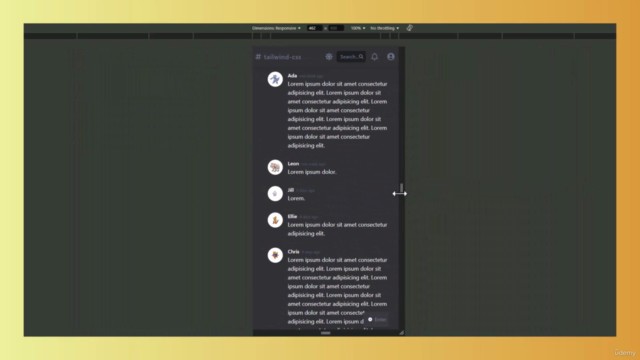Image resolution: width=640 pixels, height=360 pixels.
Task: Click the rotate device icon in toolbar
Action: click(x=409, y=28)
